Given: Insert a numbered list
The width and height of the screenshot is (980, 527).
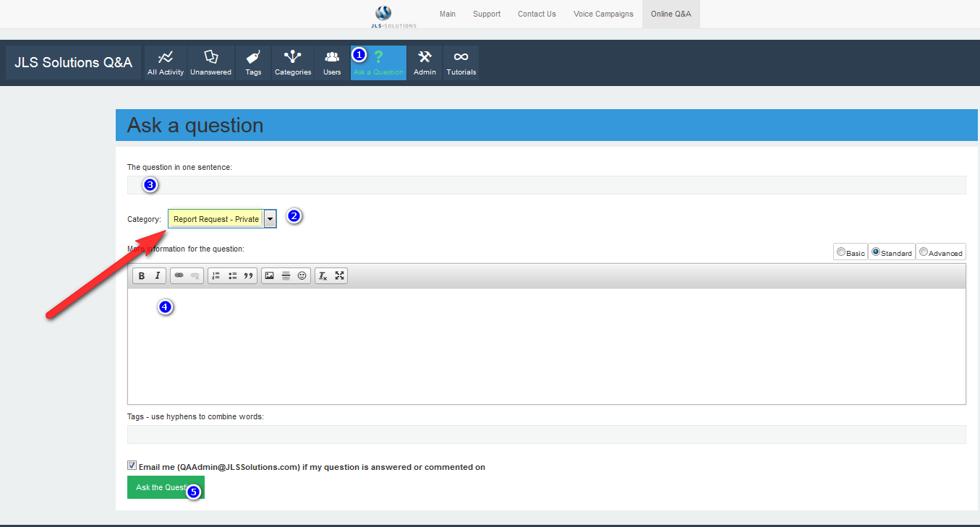Looking at the screenshot, I should pyautogui.click(x=216, y=275).
